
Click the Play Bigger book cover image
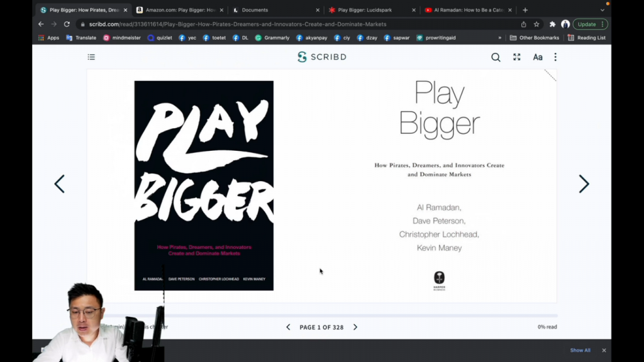pyautogui.click(x=204, y=185)
